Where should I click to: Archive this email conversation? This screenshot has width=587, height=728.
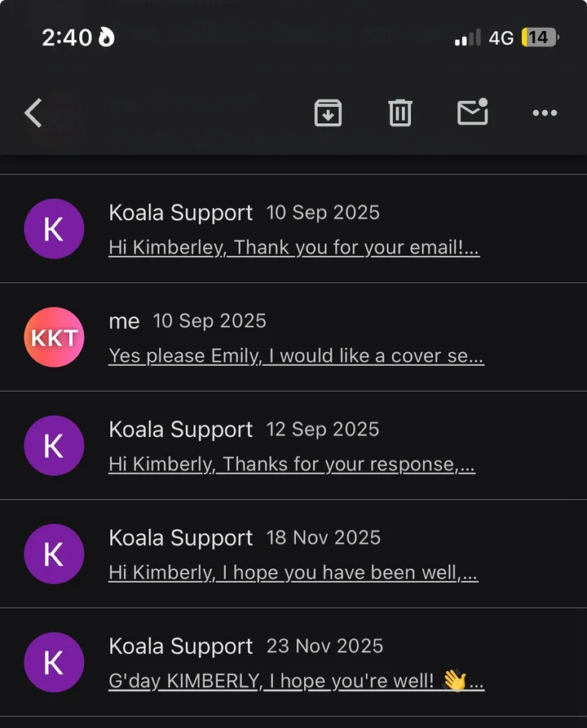[x=328, y=113]
